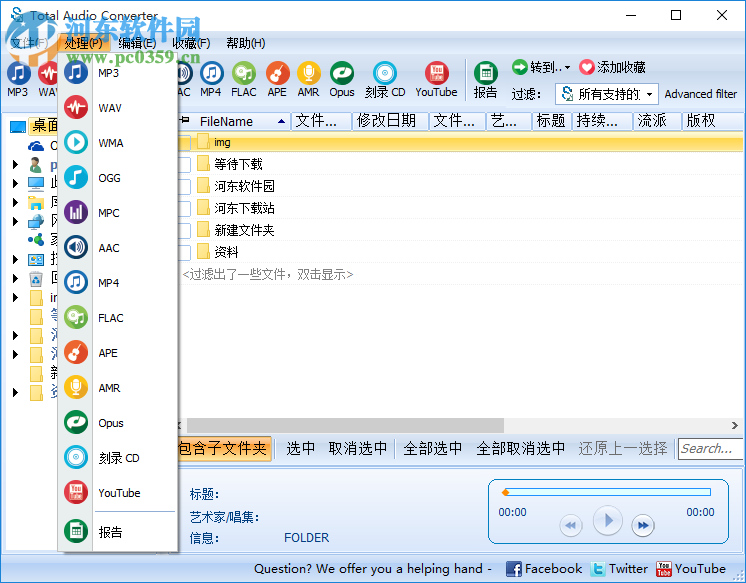Viewport: 746px width, 583px height.
Task: Choose FLAC in the dropdown menu
Action: pos(118,317)
